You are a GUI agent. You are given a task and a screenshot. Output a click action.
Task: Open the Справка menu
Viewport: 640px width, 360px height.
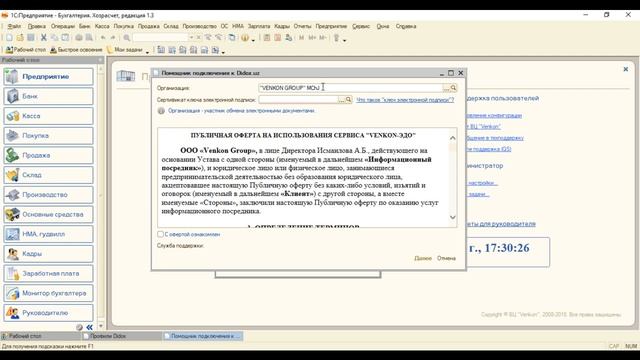tap(406, 26)
